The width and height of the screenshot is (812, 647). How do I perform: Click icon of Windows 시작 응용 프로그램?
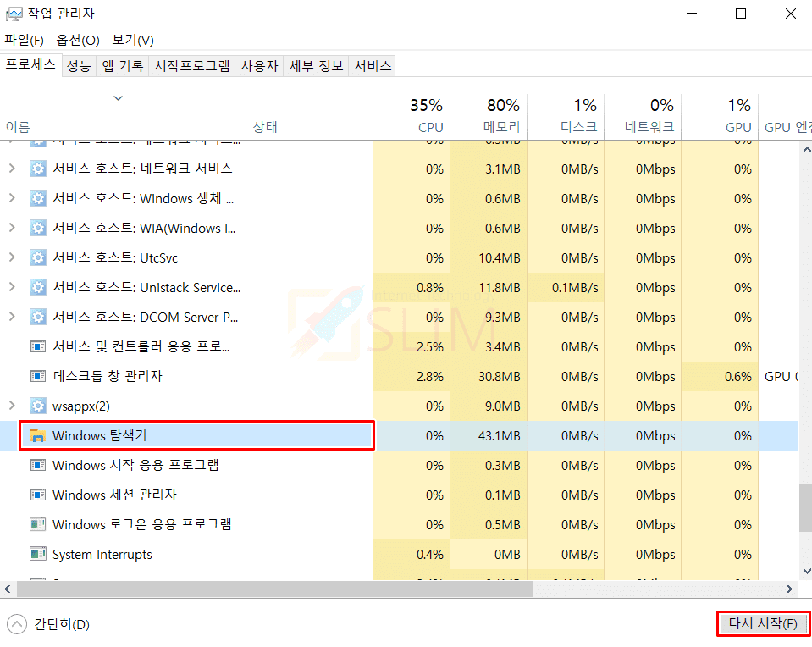pos(38,465)
